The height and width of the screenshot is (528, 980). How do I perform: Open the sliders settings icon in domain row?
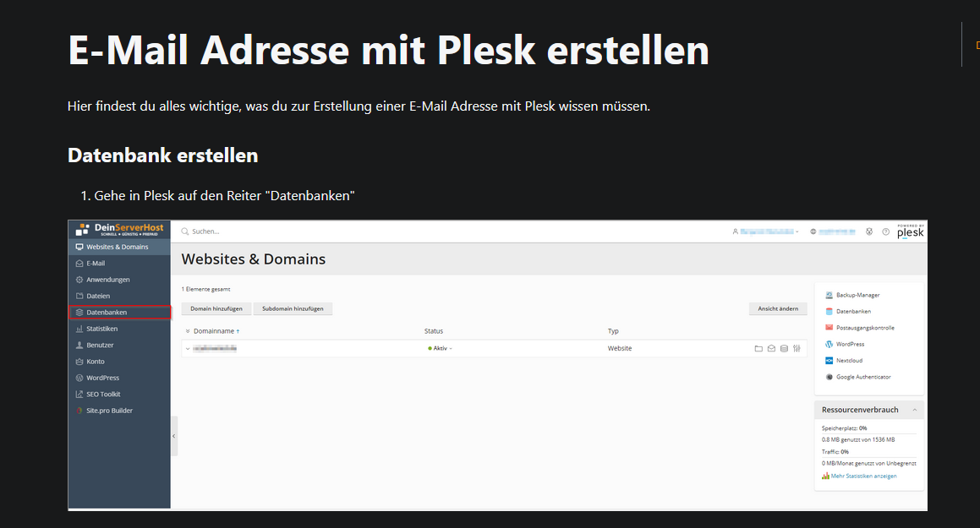coord(797,348)
